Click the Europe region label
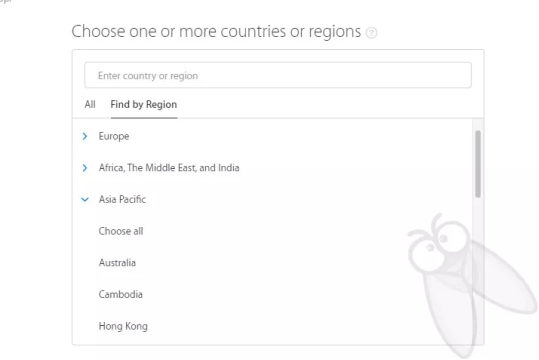This screenshot has width=539, height=360. click(x=114, y=137)
